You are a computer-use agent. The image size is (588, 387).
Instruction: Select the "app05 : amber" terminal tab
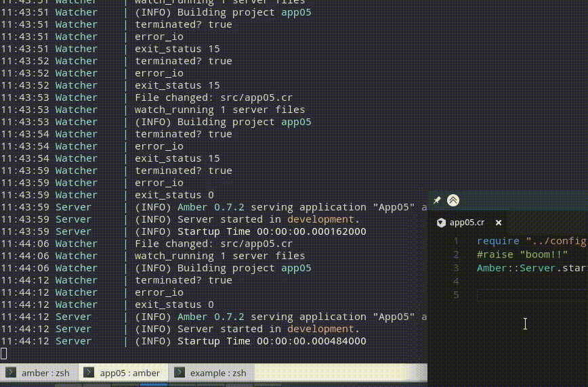click(123, 373)
